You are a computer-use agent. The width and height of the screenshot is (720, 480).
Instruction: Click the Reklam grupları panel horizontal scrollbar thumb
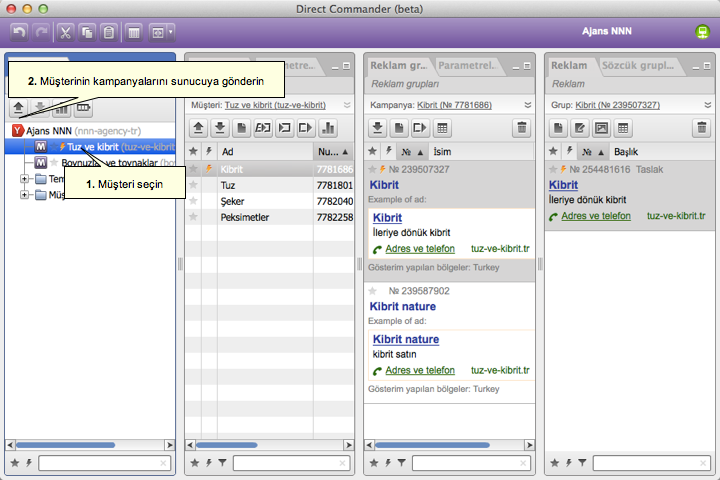click(432, 445)
